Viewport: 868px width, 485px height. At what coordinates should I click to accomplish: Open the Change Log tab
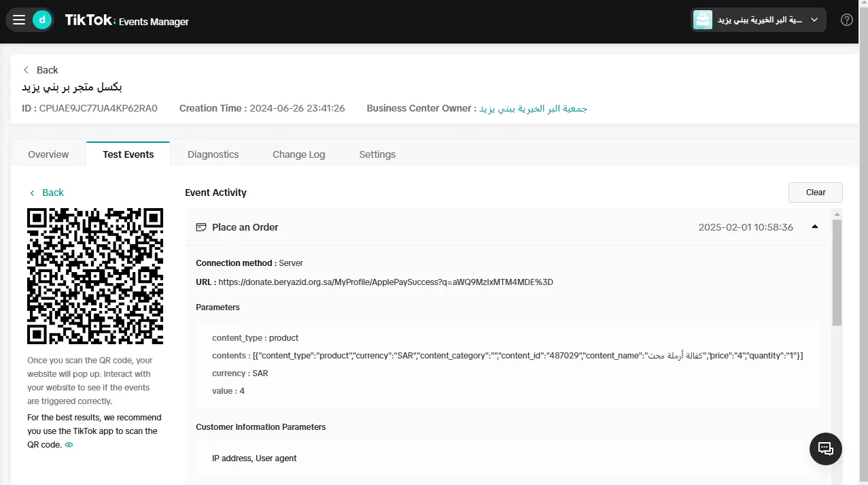pos(299,154)
